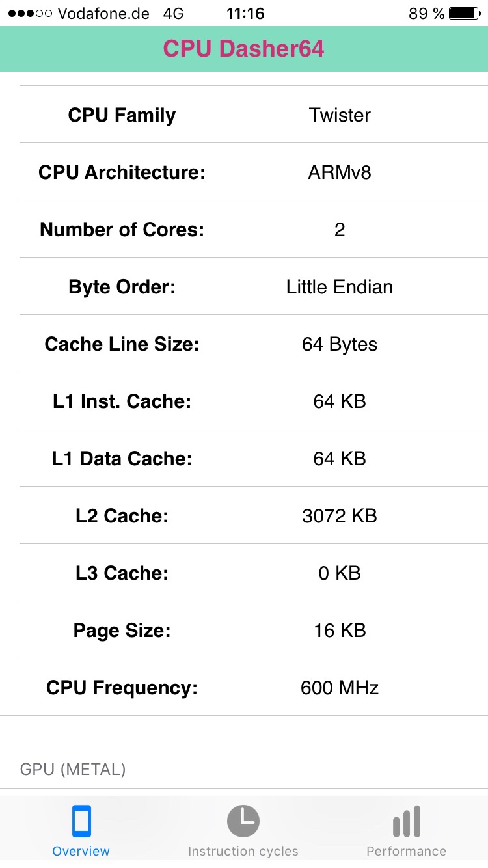Viewport: 488px width, 868px height.
Task: Tap the CPU Dasher64 title
Action: [244, 49]
